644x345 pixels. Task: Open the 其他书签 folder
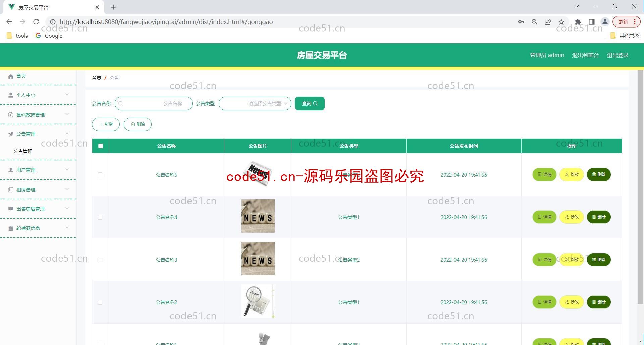[625, 36]
